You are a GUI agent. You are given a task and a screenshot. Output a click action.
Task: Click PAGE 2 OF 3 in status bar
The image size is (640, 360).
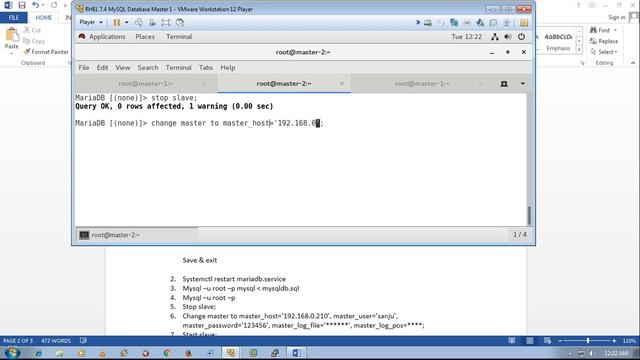pos(18,341)
